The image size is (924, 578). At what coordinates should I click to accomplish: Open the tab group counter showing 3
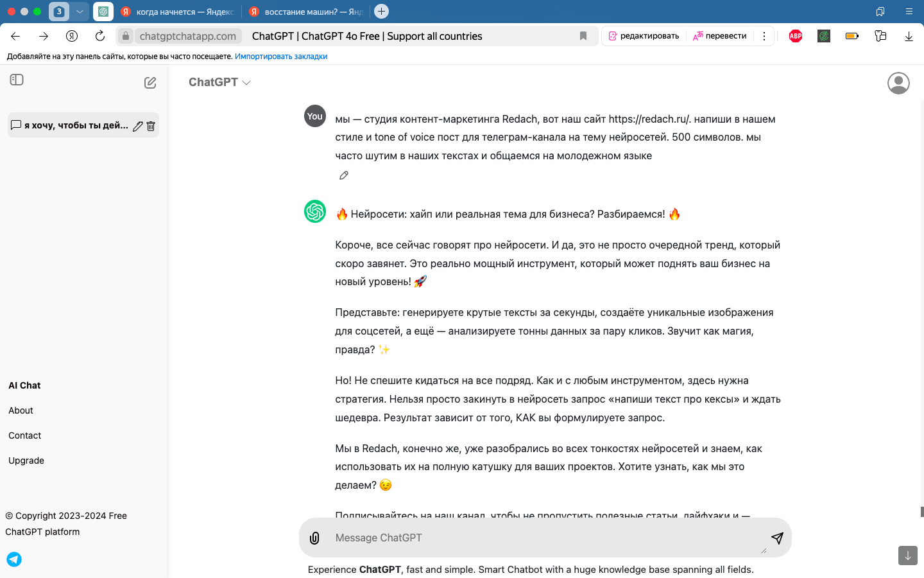(59, 12)
